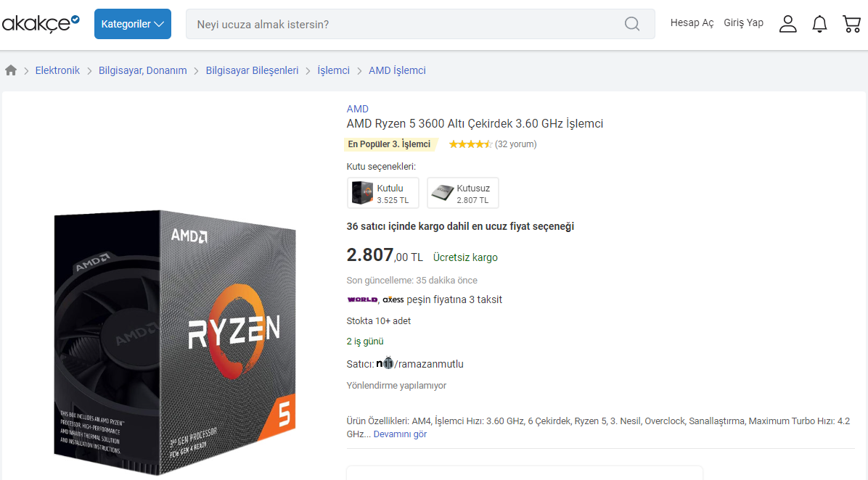Select the Kutusuz box option

pos(463,193)
